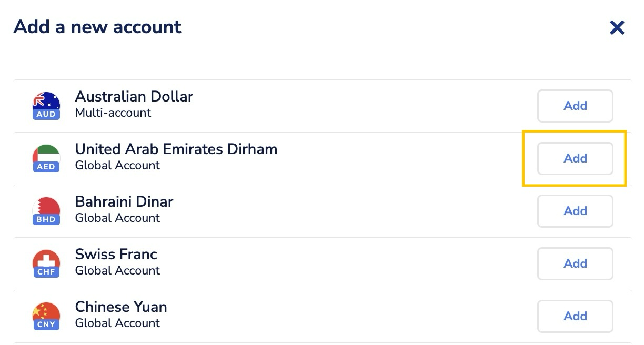
Task: Add the Chinese Yuan global account
Action: click(575, 316)
